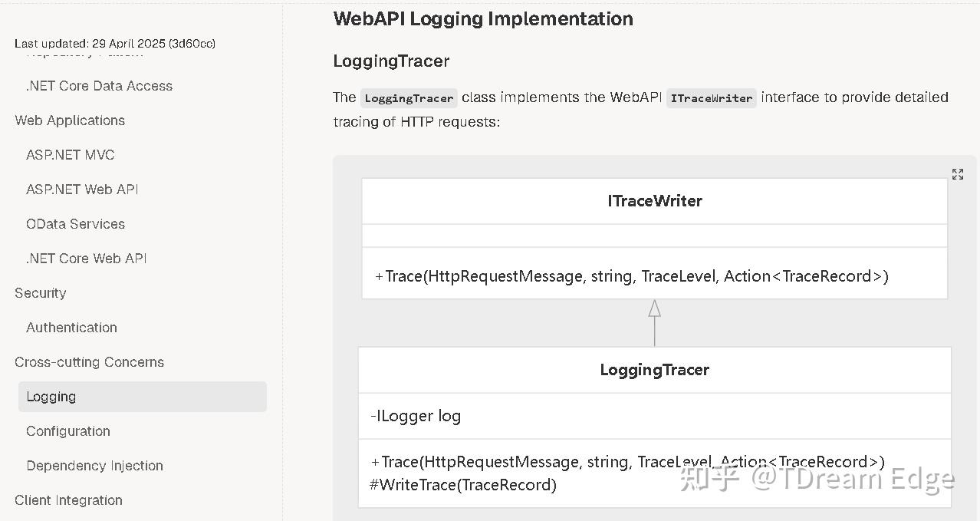Click the LoggingTracer inline code snippet
980x521 pixels.
coord(409,98)
